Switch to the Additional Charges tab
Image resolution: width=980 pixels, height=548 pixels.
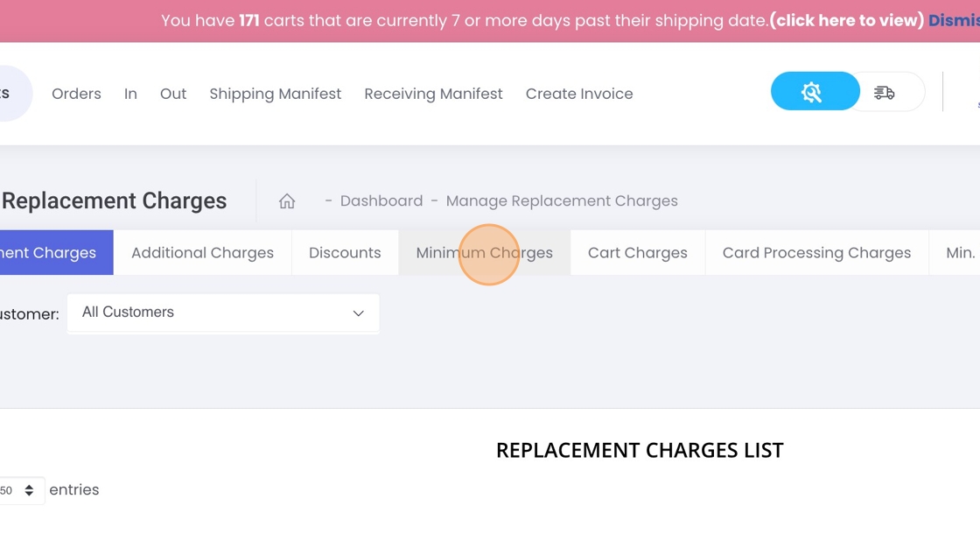(202, 253)
